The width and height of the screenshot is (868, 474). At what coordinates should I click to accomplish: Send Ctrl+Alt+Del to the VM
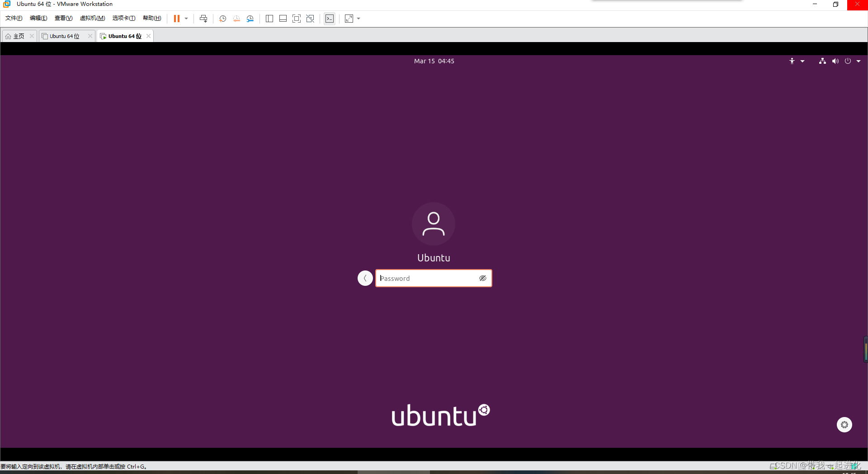click(x=203, y=19)
